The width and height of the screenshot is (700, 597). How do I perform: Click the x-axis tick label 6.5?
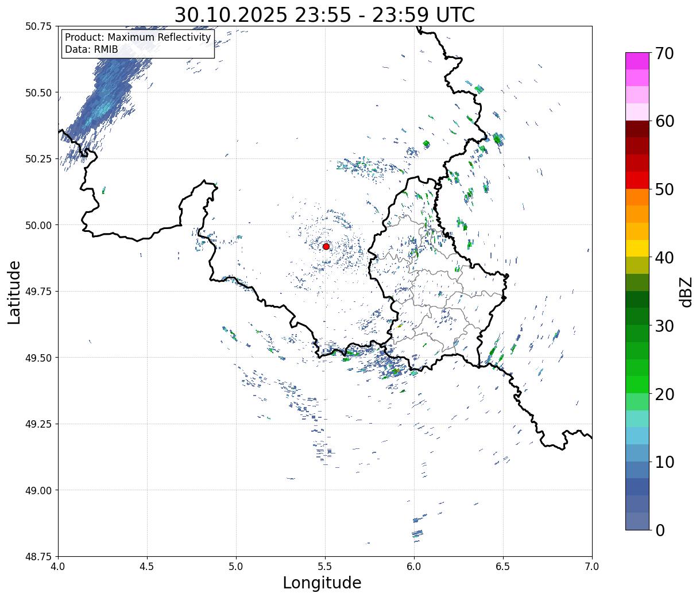[503, 567]
